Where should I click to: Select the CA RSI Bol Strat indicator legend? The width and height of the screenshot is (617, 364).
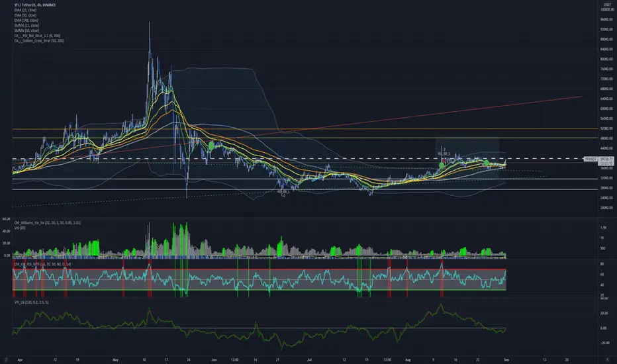coord(37,36)
